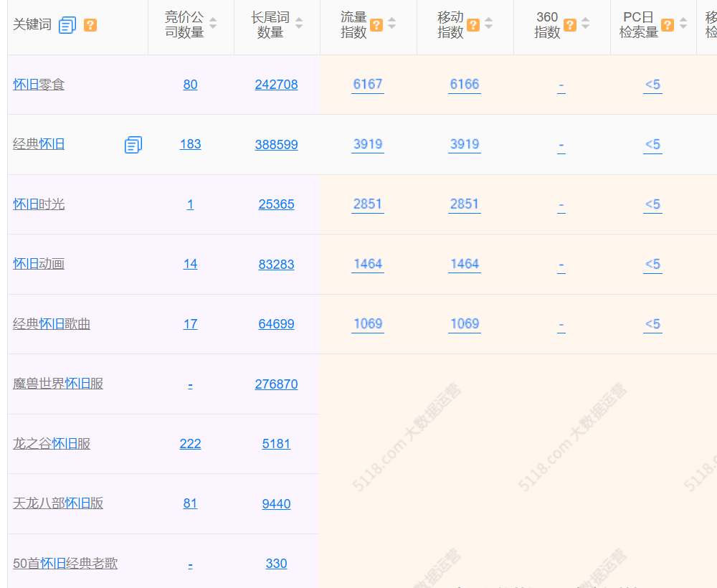The image size is (717, 588).
Task: Click help icon next to 关键词 header
Action: pyautogui.click(x=90, y=25)
